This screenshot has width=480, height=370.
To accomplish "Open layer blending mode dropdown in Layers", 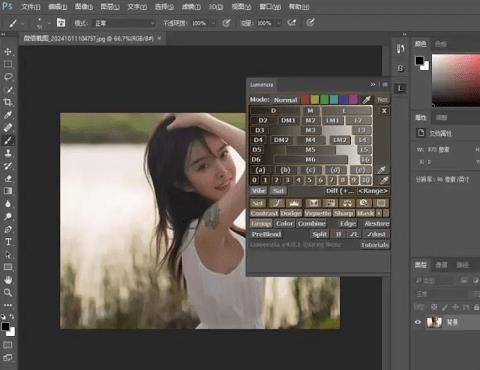I will pyautogui.click(x=442, y=294).
